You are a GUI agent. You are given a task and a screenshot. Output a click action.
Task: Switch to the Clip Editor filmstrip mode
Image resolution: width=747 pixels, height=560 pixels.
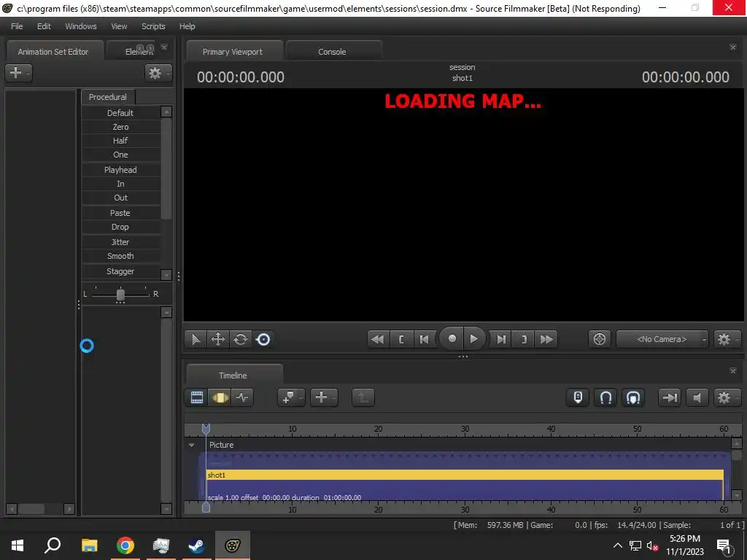pyautogui.click(x=197, y=397)
